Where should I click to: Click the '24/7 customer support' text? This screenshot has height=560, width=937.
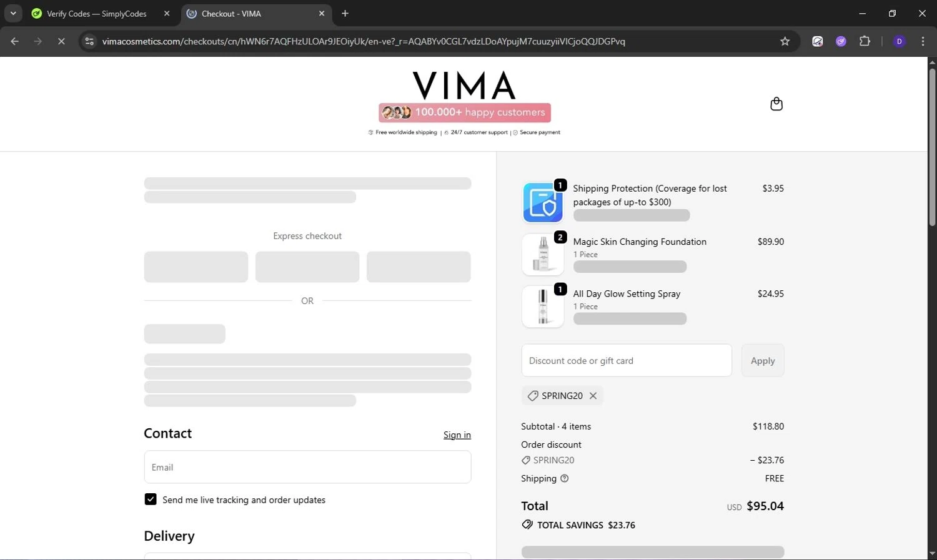pyautogui.click(x=479, y=132)
